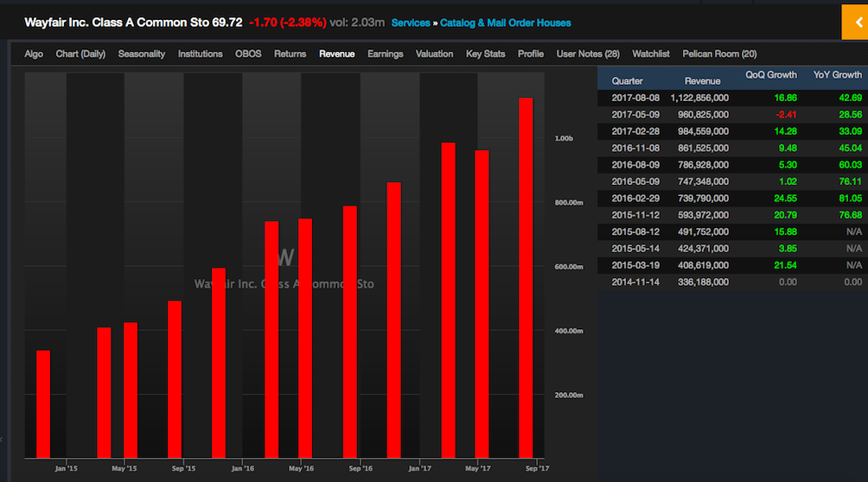Image resolution: width=868 pixels, height=482 pixels.
Task: Click the first revenue bar before Jan '15
Action: (43, 404)
